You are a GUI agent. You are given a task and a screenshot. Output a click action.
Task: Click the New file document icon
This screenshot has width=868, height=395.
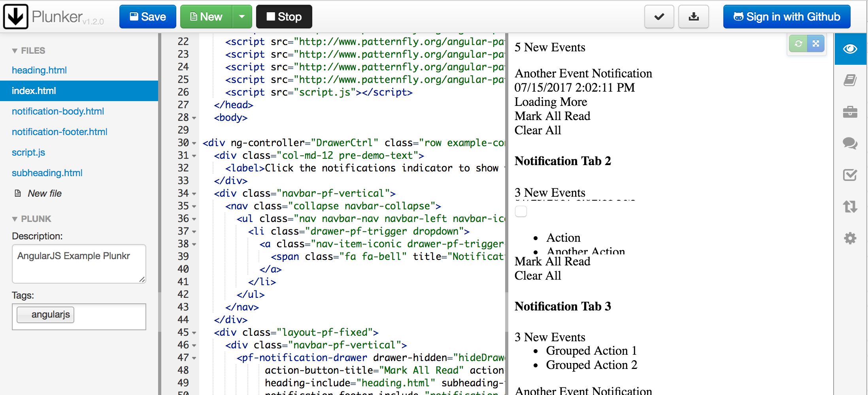pyautogui.click(x=18, y=194)
